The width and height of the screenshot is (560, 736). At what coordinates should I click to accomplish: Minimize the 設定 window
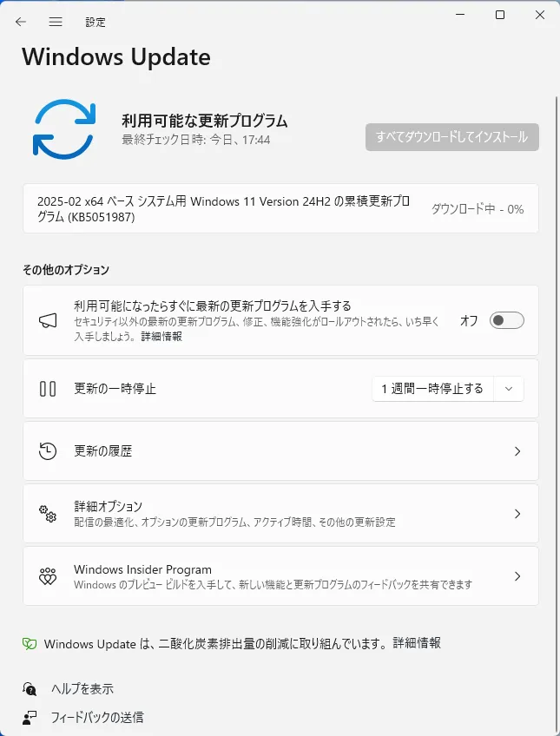[x=460, y=15]
